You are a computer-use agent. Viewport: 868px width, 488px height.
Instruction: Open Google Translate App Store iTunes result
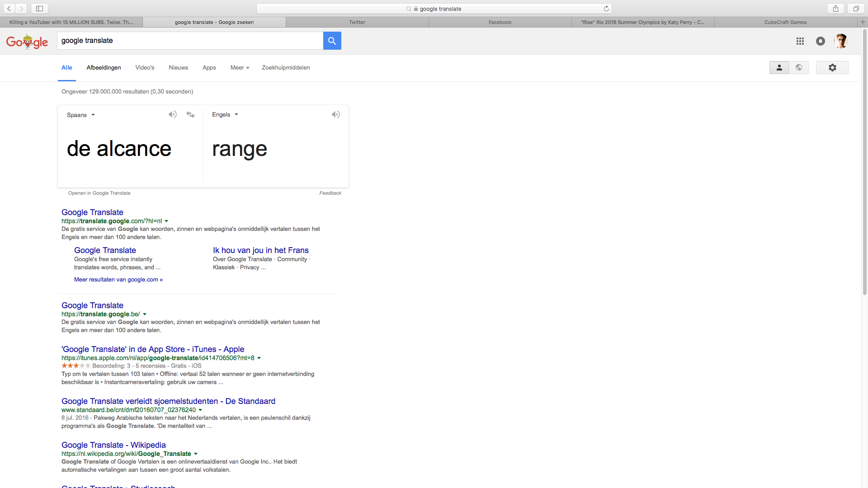153,349
